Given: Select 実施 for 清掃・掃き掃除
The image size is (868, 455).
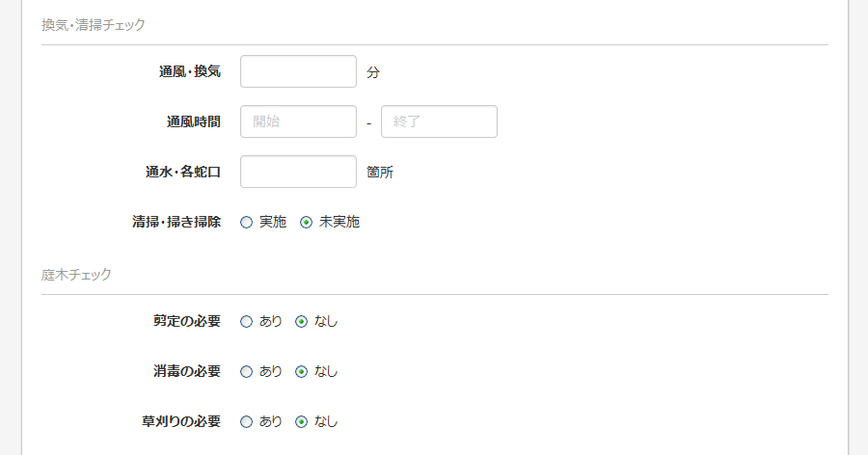Looking at the screenshot, I should click(246, 223).
